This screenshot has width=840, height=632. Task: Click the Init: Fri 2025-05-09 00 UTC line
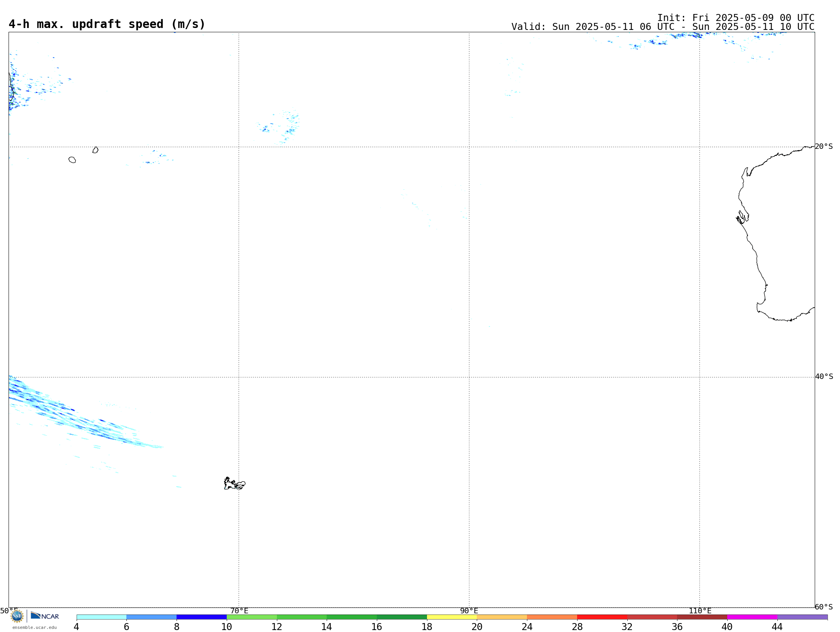point(735,18)
